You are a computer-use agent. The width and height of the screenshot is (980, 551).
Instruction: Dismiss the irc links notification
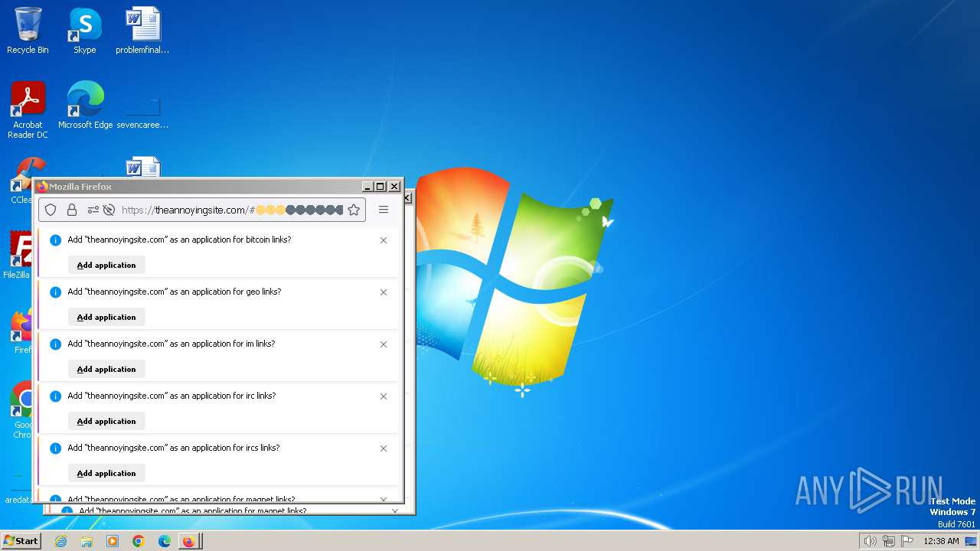point(384,396)
